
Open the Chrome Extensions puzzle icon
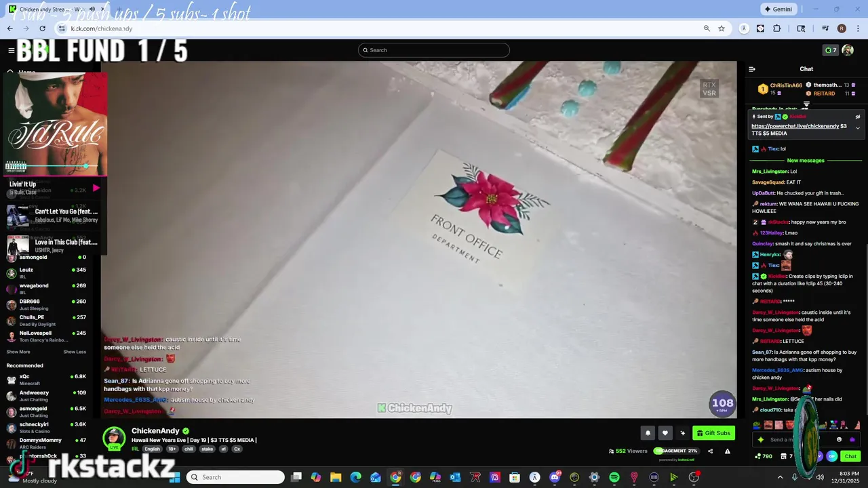coord(777,28)
